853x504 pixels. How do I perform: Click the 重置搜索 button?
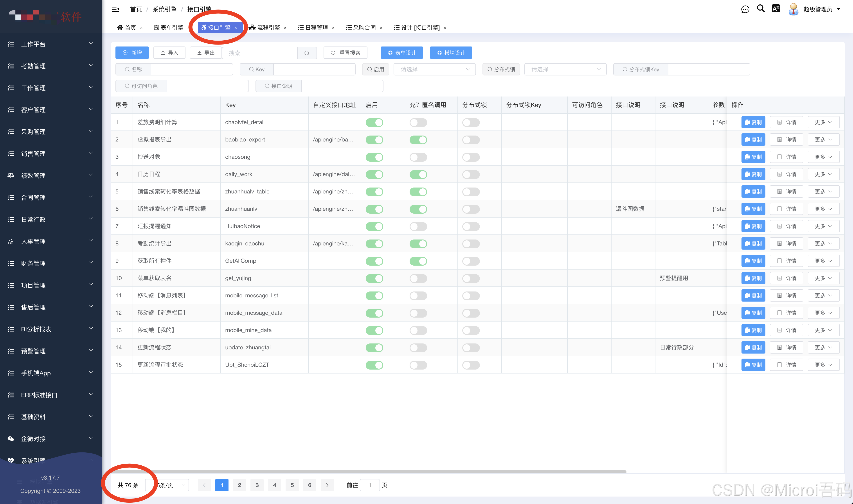[345, 53]
